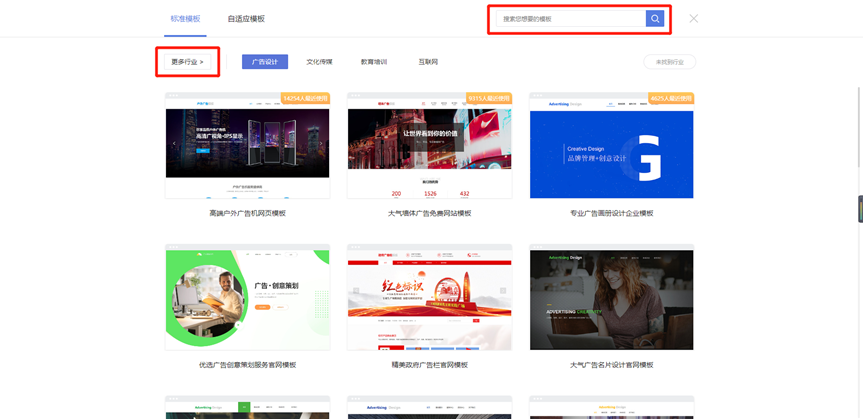Focus the 搜索您想要的模板 search field
This screenshot has width=863, height=419.
point(571,19)
